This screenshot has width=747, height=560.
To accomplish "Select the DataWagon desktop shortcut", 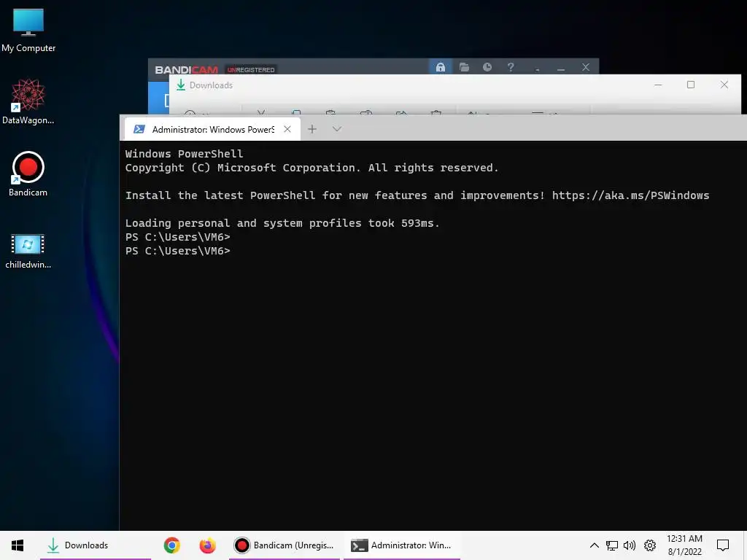I will pyautogui.click(x=28, y=102).
